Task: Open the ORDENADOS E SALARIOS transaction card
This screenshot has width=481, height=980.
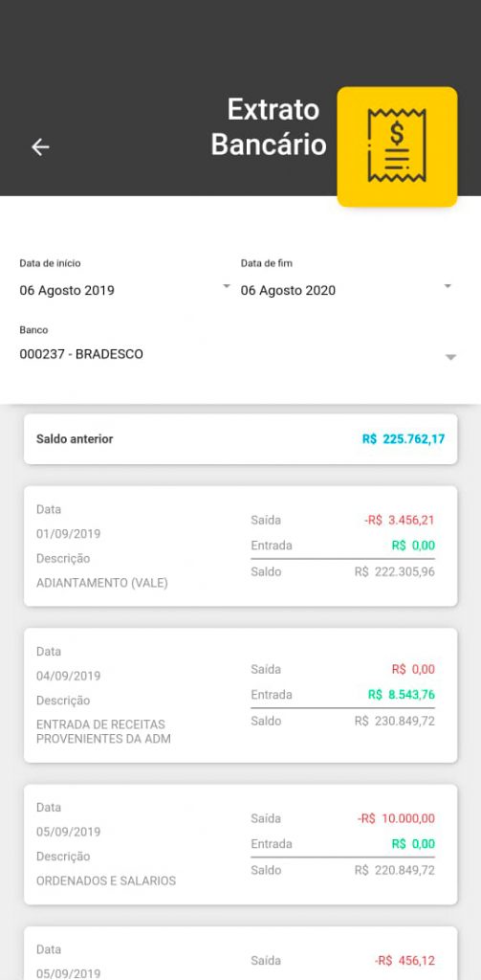Action: [241, 844]
